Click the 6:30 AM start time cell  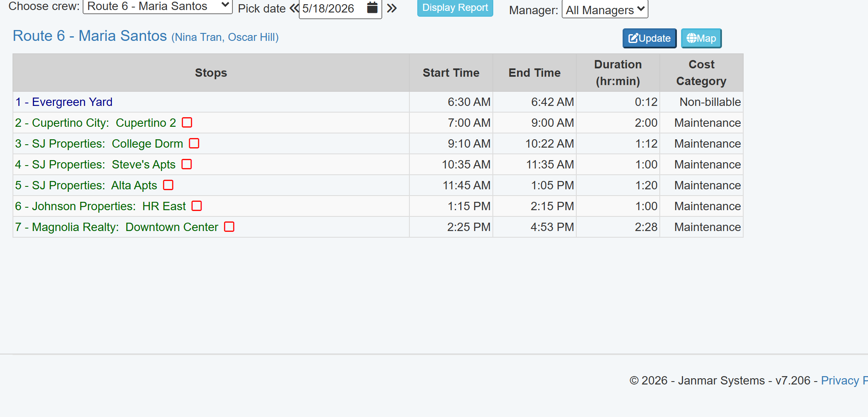(451, 102)
